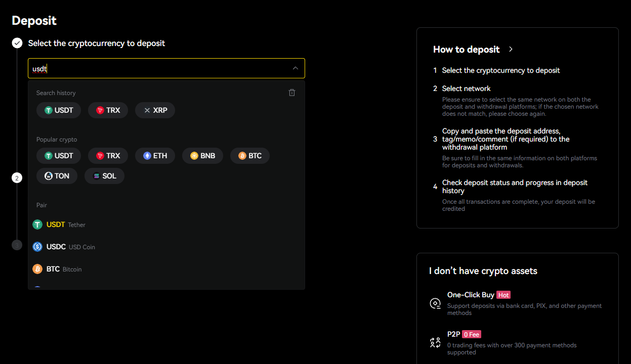
Task: Click the TON icon in Popular crypto
Action: click(x=49, y=176)
